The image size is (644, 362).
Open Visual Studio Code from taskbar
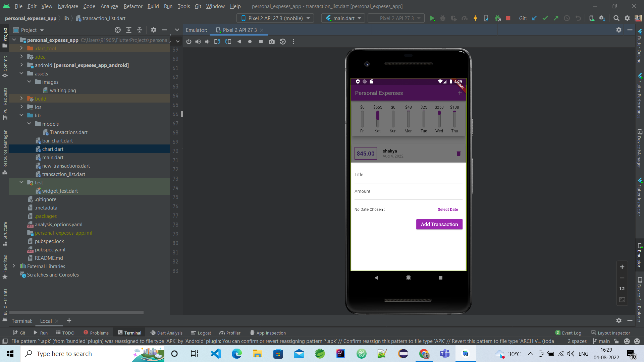[216, 354]
